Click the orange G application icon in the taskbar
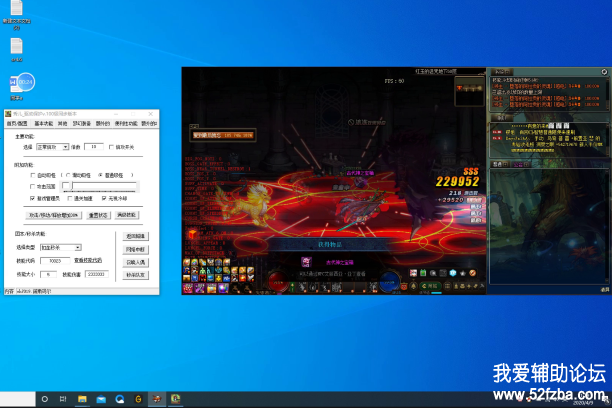 tap(138, 399)
